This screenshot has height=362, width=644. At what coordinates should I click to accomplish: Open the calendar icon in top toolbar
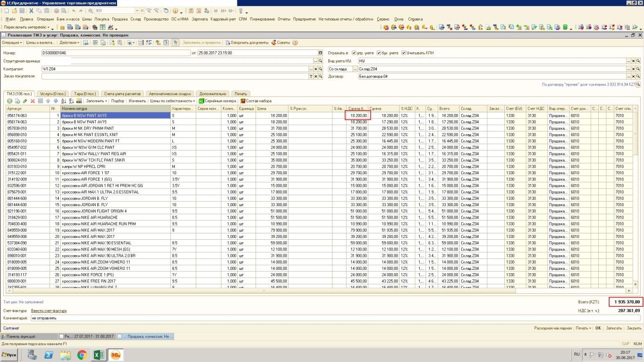tap(199, 10)
